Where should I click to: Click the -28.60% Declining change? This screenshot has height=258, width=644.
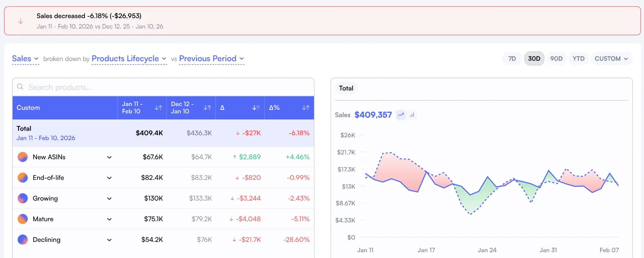pyautogui.click(x=297, y=240)
